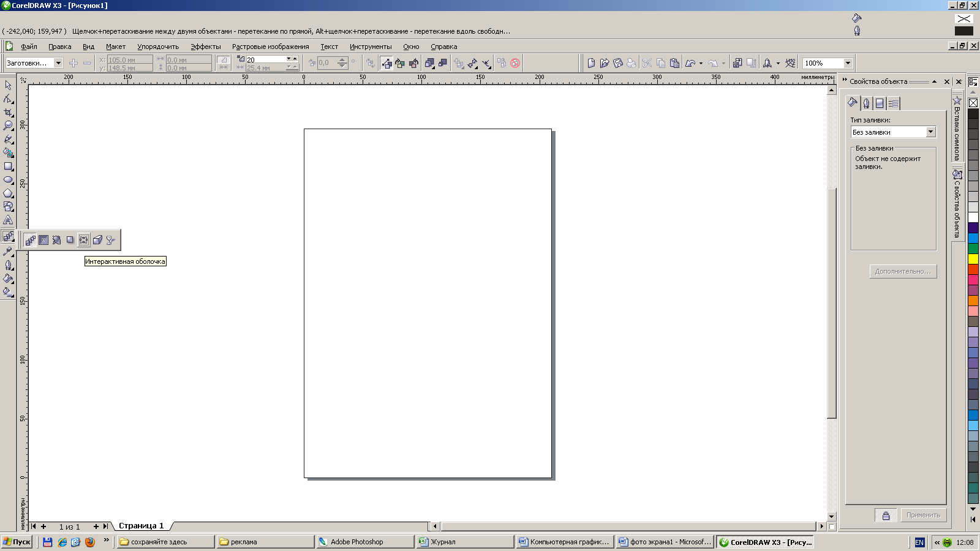
Task: Select the Polygon tool
Action: pos(8,193)
